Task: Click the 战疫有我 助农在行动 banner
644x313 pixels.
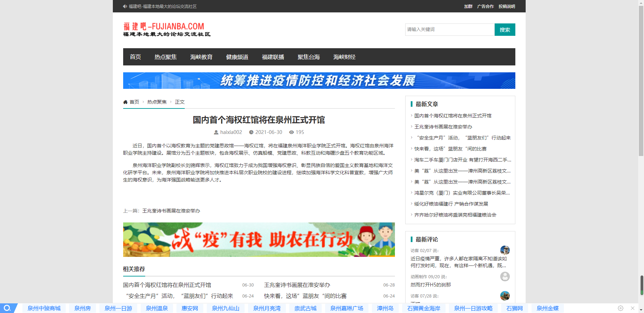Action: point(259,240)
